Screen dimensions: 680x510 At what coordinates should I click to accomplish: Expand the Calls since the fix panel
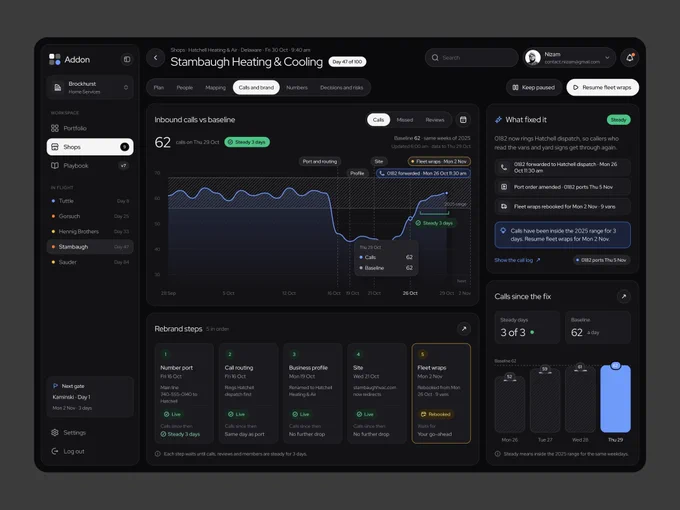[624, 297]
